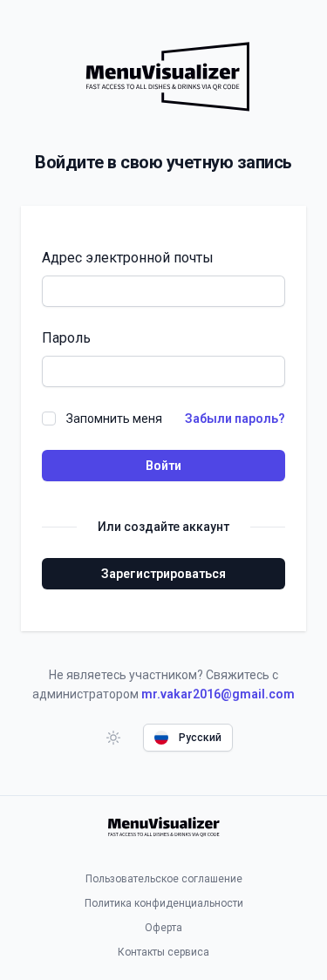The width and height of the screenshot is (327, 980).
Task: Click the "Запомнить меня" label text
Action: tap(113, 419)
